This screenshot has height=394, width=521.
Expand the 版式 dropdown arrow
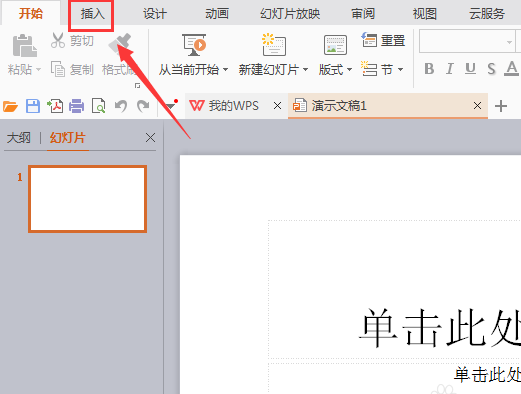click(x=349, y=70)
